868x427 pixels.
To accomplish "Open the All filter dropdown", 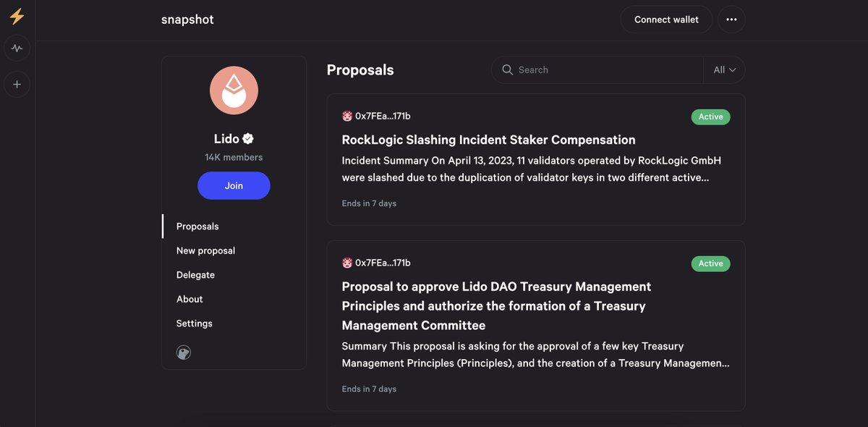I will [x=724, y=69].
